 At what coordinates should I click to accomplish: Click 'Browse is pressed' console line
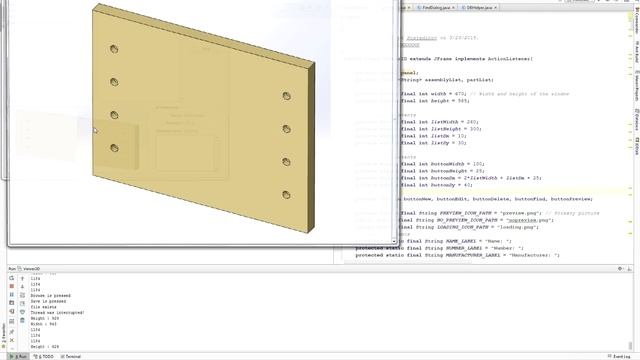click(x=51, y=295)
